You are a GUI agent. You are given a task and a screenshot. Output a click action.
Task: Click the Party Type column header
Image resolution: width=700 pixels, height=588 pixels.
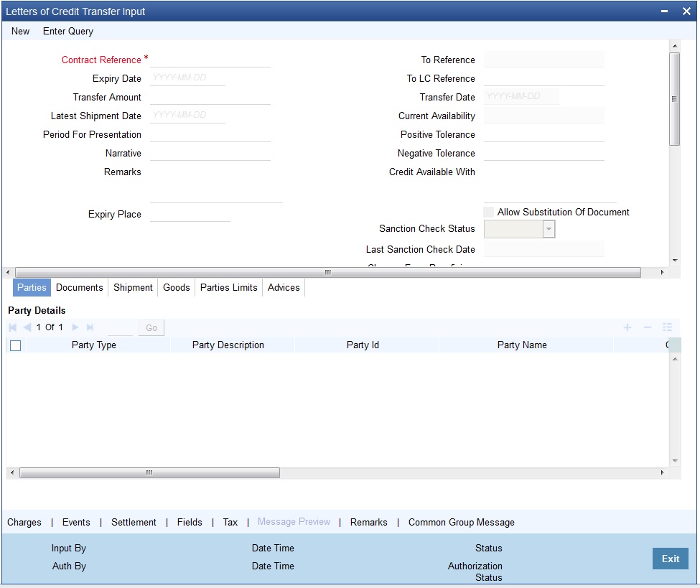(x=94, y=345)
